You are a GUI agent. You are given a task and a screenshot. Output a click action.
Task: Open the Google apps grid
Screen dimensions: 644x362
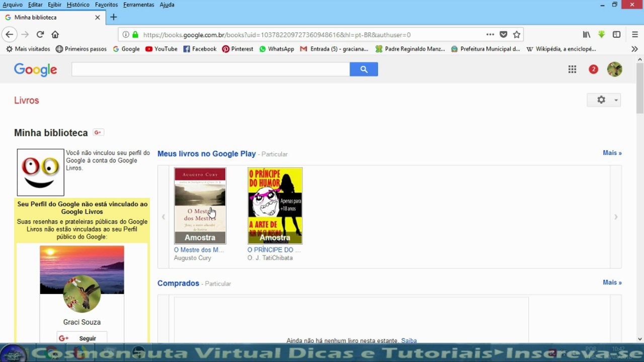click(572, 69)
